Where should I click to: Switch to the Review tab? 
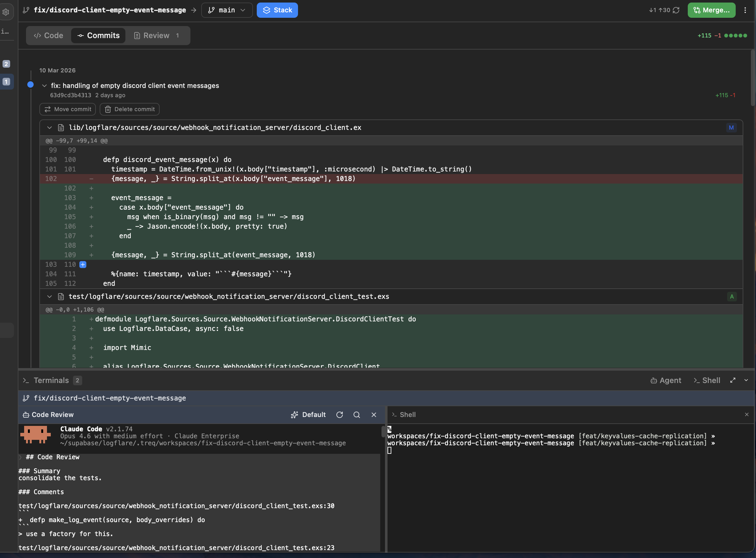click(156, 36)
